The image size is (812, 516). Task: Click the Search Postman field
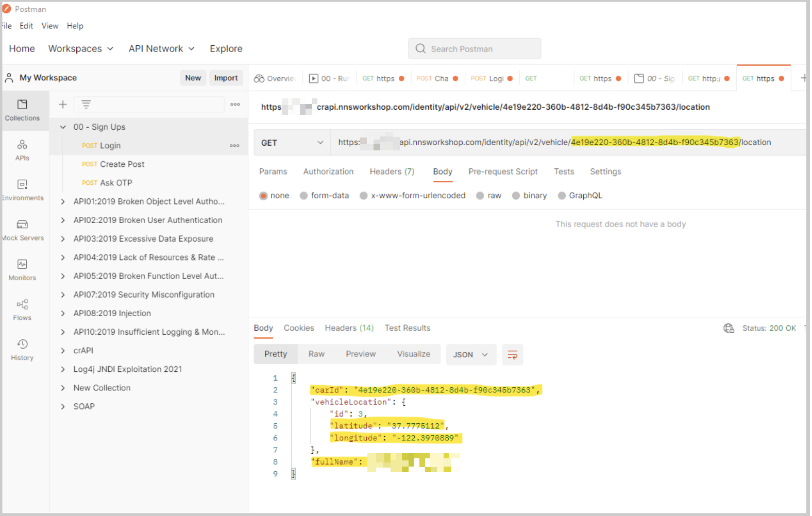coord(475,48)
